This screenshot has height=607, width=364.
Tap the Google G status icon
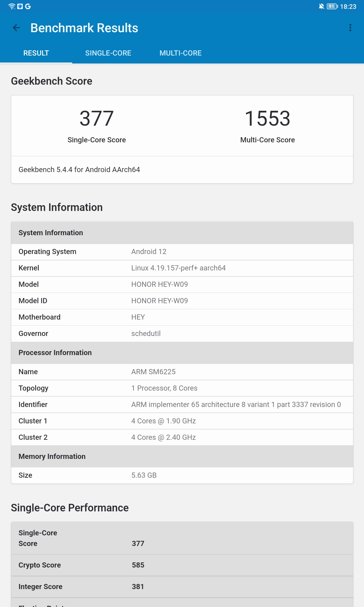[28, 6]
